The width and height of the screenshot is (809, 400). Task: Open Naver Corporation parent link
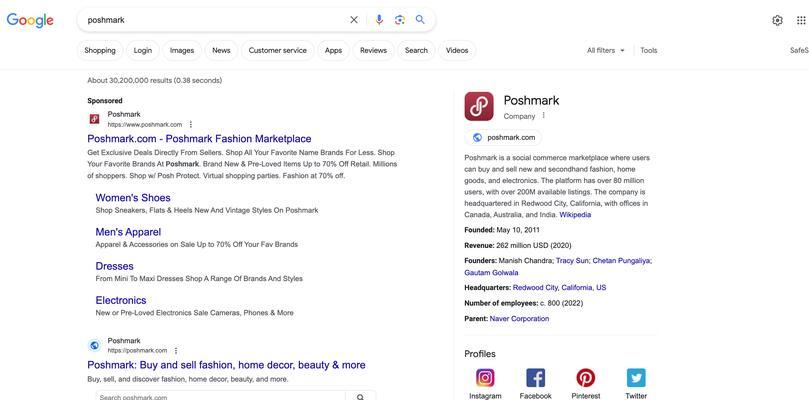(520, 318)
